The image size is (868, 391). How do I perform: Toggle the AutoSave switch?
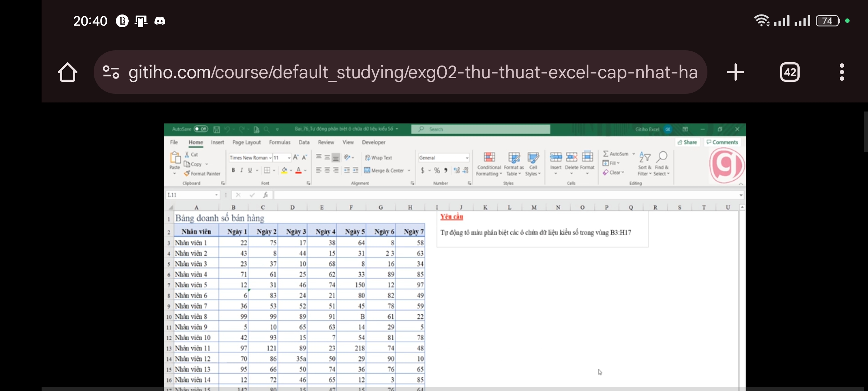pyautogui.click(x=201, y=129)
